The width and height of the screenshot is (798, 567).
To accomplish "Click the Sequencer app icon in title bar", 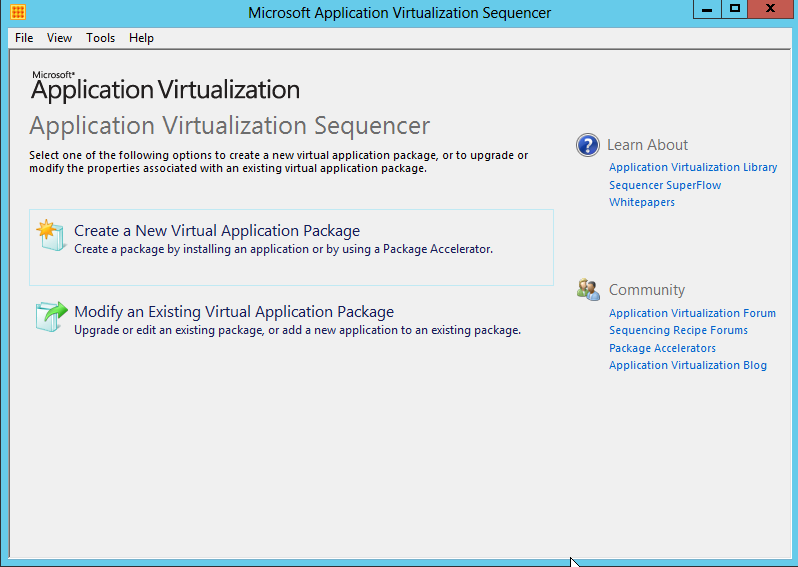I will pyautogui.click(x=17, y=12).
